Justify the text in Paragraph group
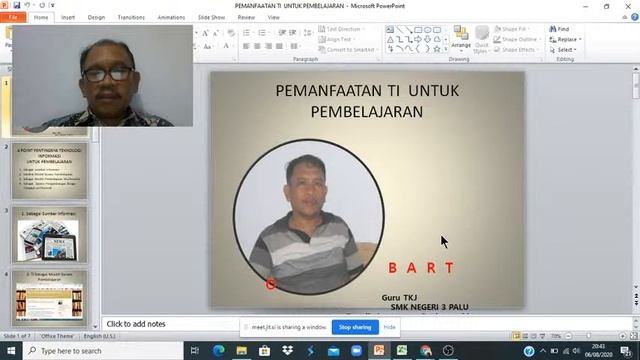Screen dimensions: 640x360 279,46
